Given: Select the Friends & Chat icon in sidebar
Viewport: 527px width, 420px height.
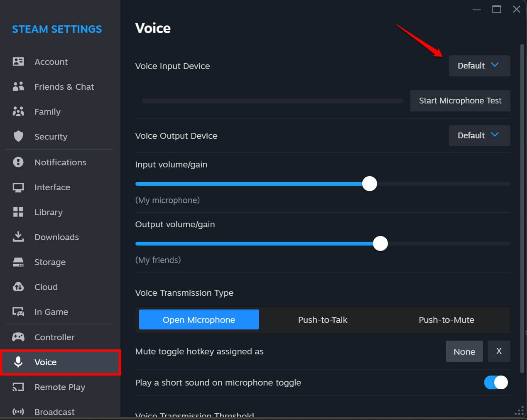Looking at the screenshot, I should 18,86.
